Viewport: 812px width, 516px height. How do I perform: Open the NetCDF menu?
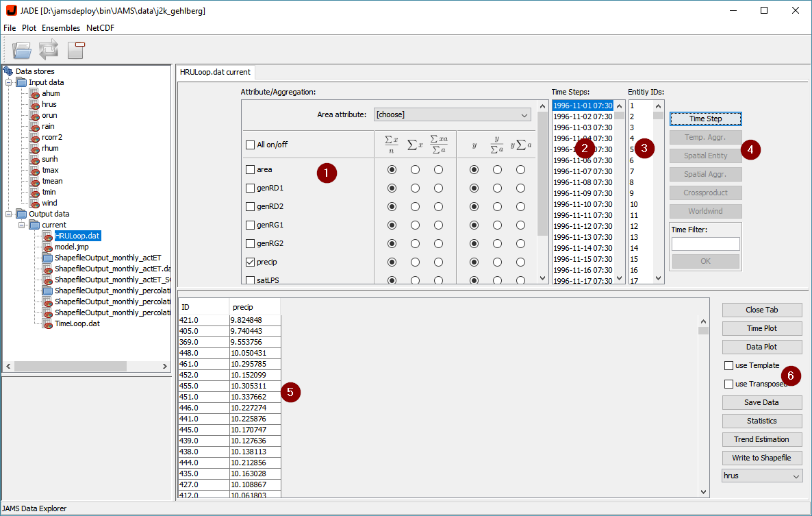click(101, 28)
